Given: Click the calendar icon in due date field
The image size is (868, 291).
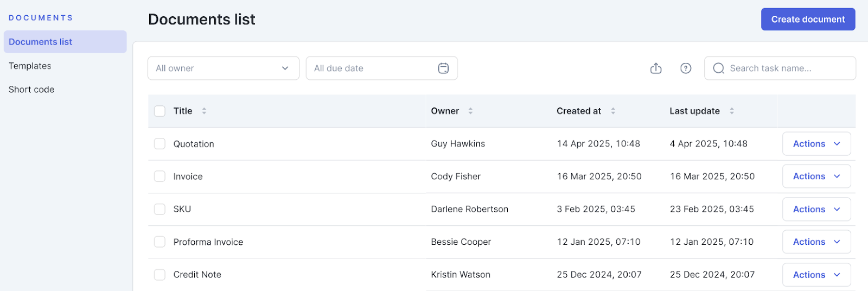Looking at the screenshot, I should click(x=443, y=68).
